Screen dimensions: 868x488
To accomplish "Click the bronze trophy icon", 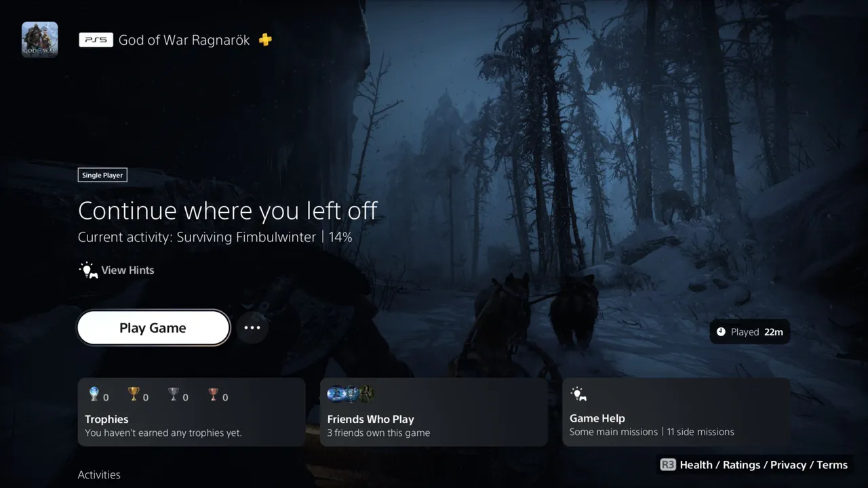I will click(214, 394).
